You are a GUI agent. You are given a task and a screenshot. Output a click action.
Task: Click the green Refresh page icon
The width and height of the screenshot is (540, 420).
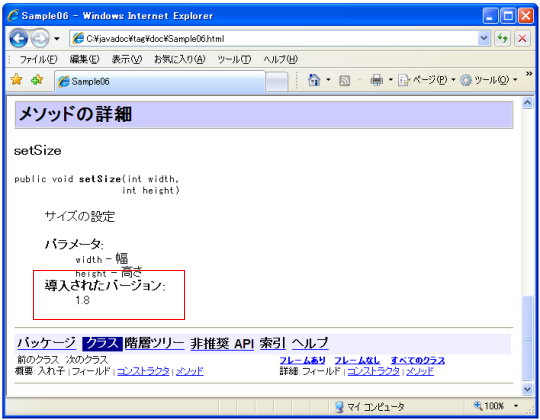pyautogui.click(x=502, y=38)
